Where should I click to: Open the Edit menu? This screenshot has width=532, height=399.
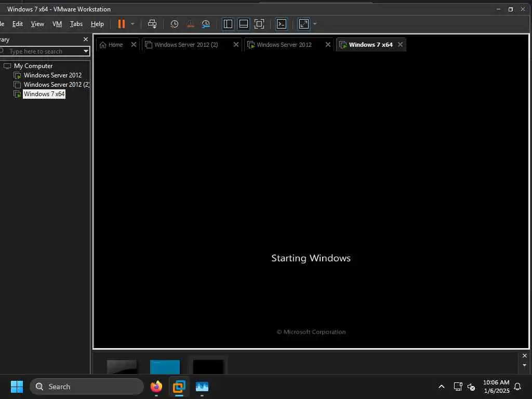(17, 24)
